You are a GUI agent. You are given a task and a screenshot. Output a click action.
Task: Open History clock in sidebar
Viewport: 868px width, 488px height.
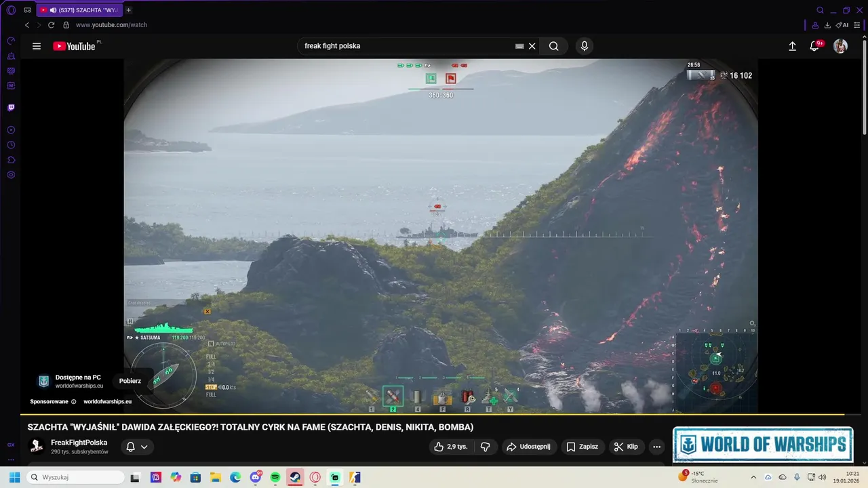coord(11,145)
